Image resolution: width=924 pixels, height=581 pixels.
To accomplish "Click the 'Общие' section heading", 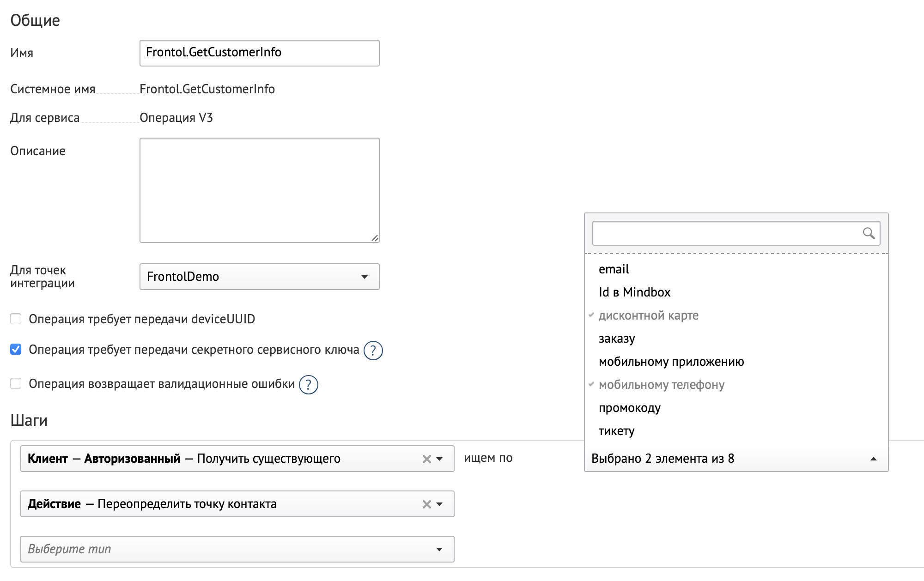I will (x=35, y=20).
